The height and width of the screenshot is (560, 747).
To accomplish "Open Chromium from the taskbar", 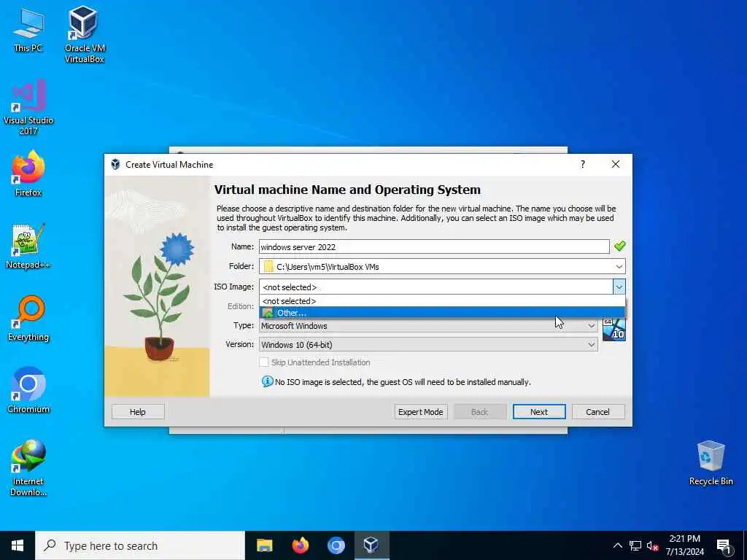I will click(336, 545).
